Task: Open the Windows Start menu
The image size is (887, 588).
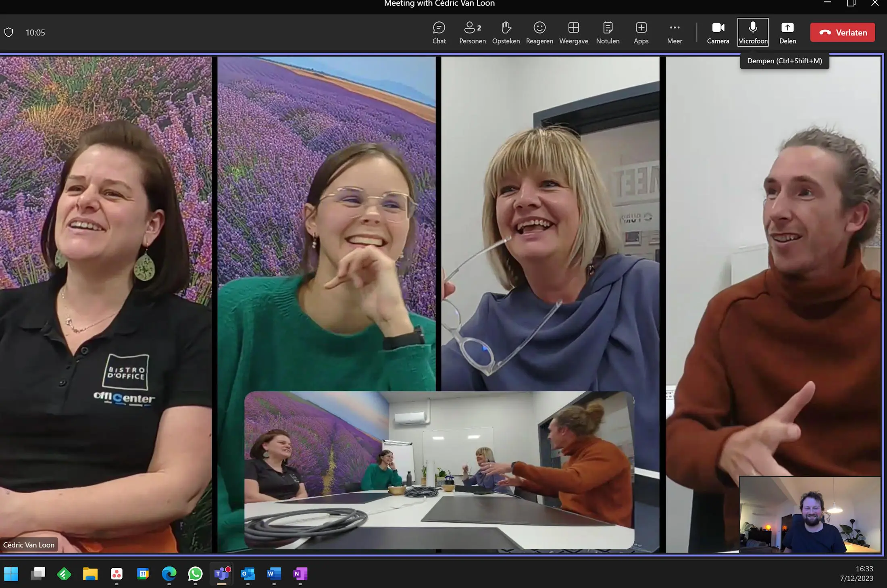Action: click(x=11, y=573)
